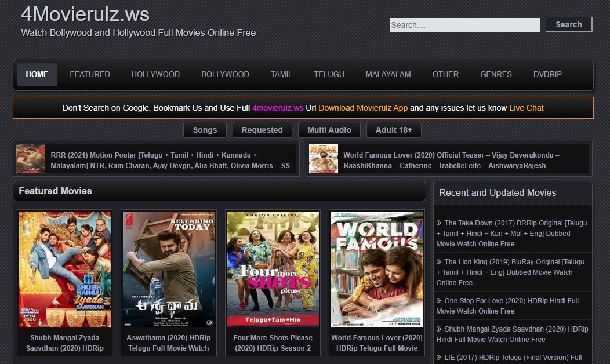Screen dimensions: 610x364
Task: Open the Aswathama movie poster
Action: coord(169,269)
